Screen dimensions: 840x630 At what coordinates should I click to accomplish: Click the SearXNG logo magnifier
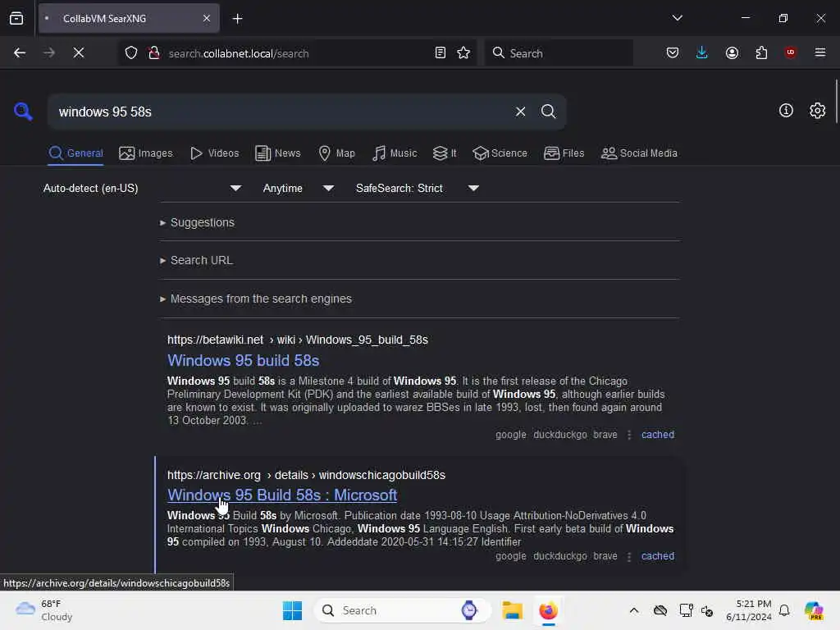[x=23, y=112]
